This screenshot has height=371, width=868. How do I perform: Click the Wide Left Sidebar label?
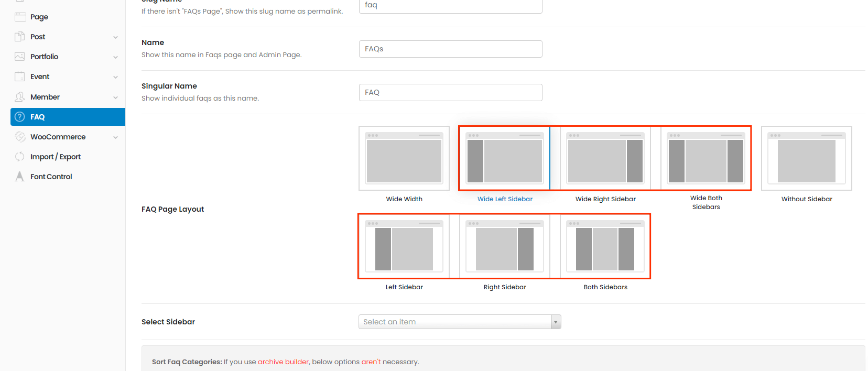(x=505, y=199)
